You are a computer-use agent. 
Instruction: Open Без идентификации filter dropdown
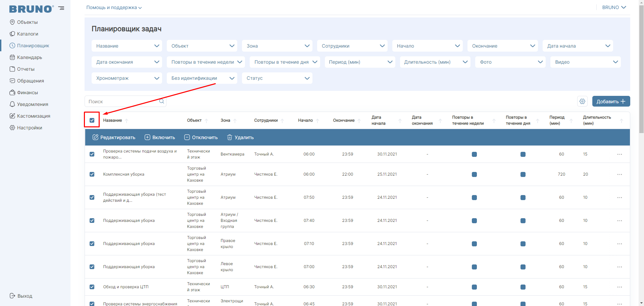click(x=202, y=78)
